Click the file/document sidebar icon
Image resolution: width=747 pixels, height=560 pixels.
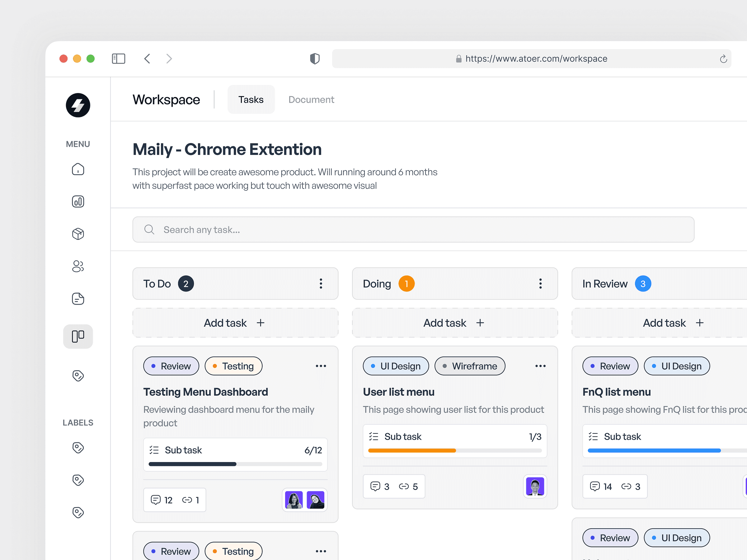click(x=78, y=298)
